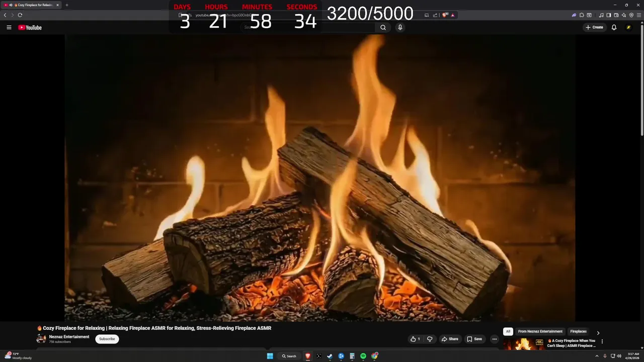Image resolution: width=644 pixels, height=362 pixels.
Task: Open Steam from the taskbar
Action: 330,356
